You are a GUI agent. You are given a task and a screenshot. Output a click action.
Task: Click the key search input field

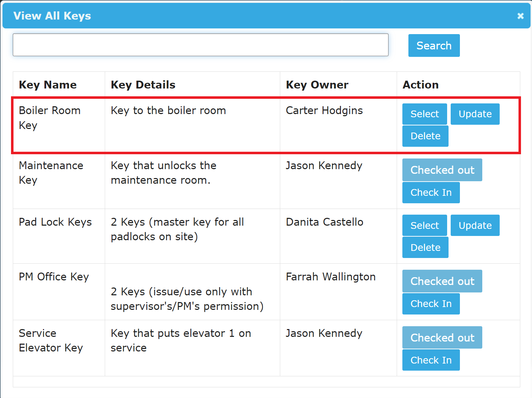[201, 45]
